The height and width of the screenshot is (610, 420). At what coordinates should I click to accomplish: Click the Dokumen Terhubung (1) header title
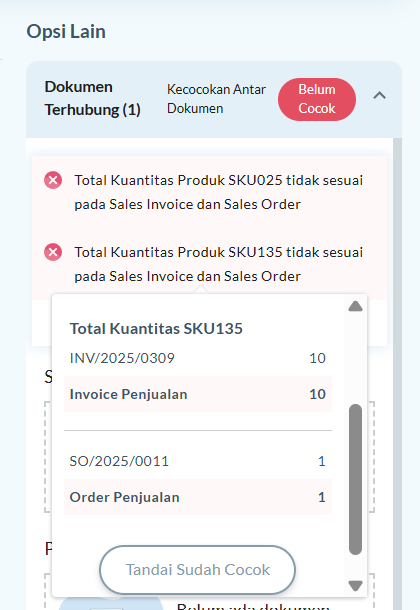93,98
